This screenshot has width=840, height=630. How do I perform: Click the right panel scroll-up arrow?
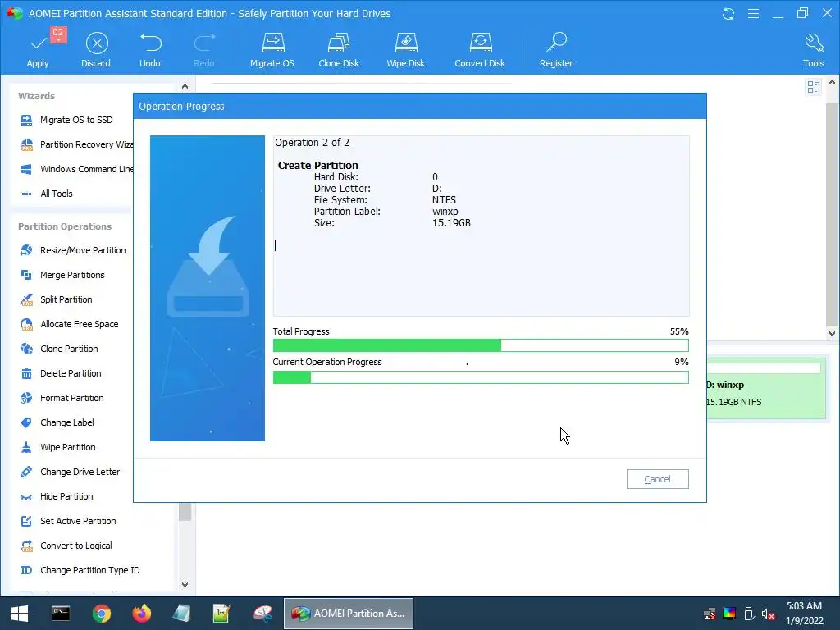tap(832, 83)
